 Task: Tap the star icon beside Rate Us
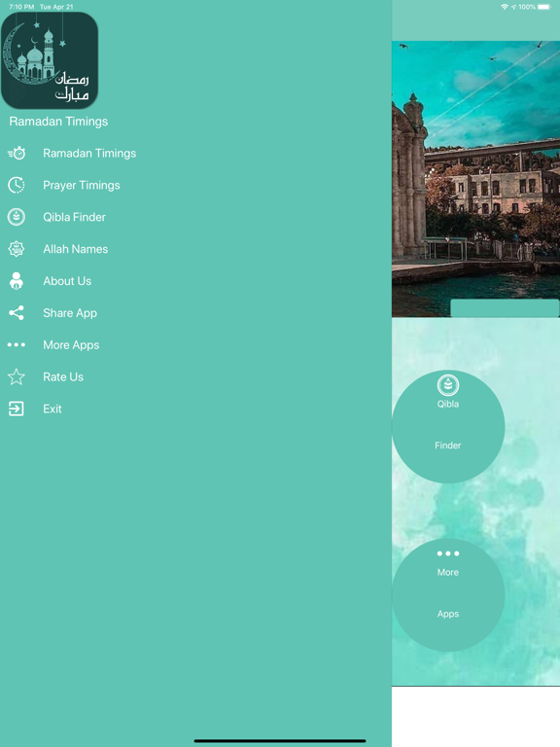coord(17,376)
